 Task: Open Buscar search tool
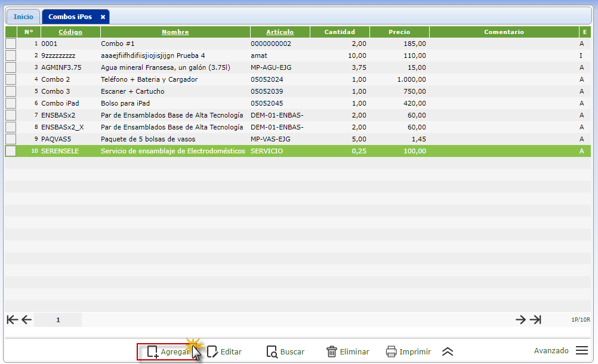point(272,351)
